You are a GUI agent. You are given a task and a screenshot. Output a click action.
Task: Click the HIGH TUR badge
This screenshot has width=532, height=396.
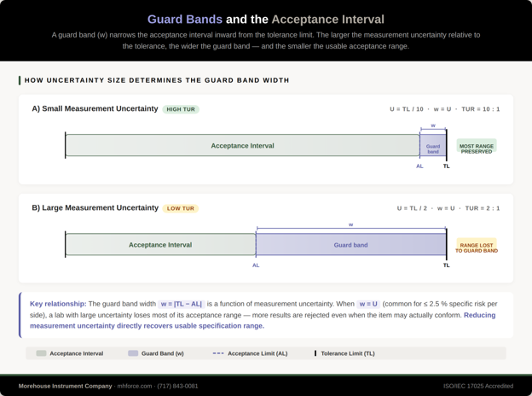[x=181, y=109]
